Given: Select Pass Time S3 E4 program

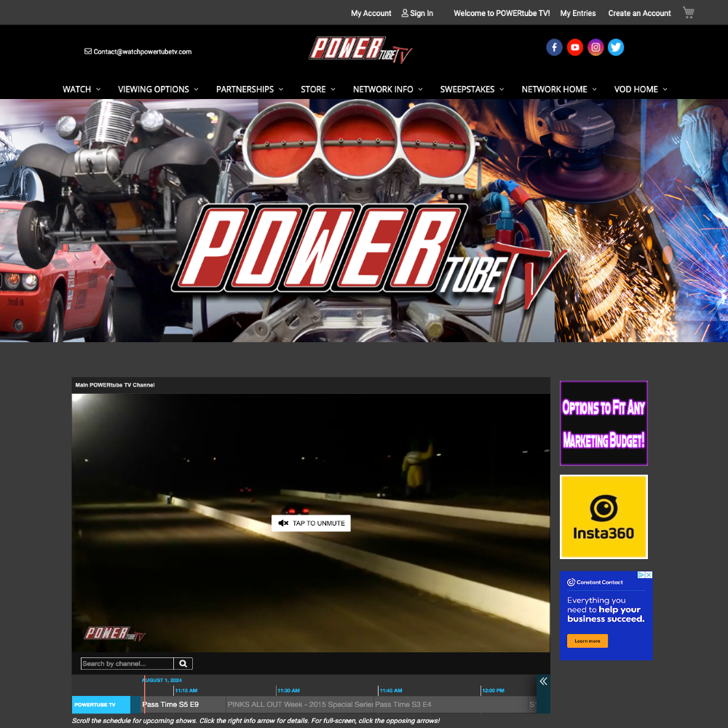Looking at the screenshot, I should coord(450,704).
